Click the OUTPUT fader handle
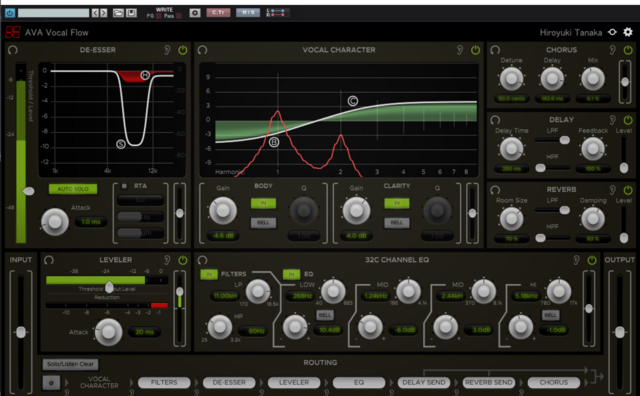 tap(620, 332)
